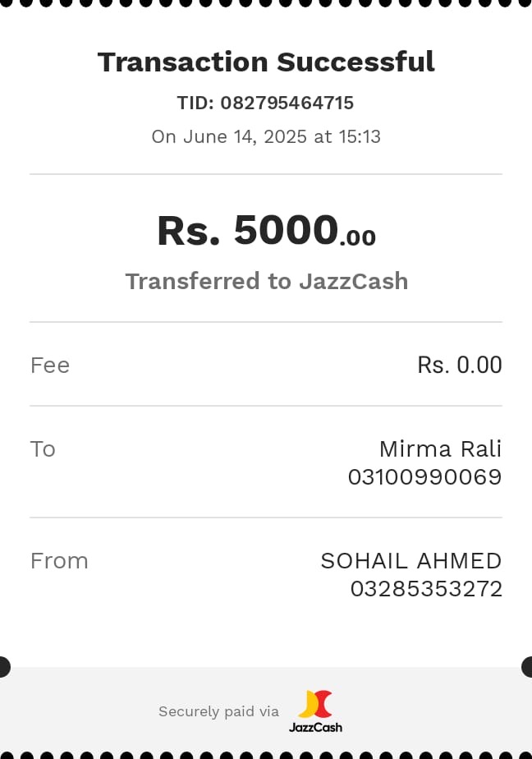This screenshot has width=532, height=759.
Task: Click the Transferred to JazzCash label
Action: (x=267, y=281)
